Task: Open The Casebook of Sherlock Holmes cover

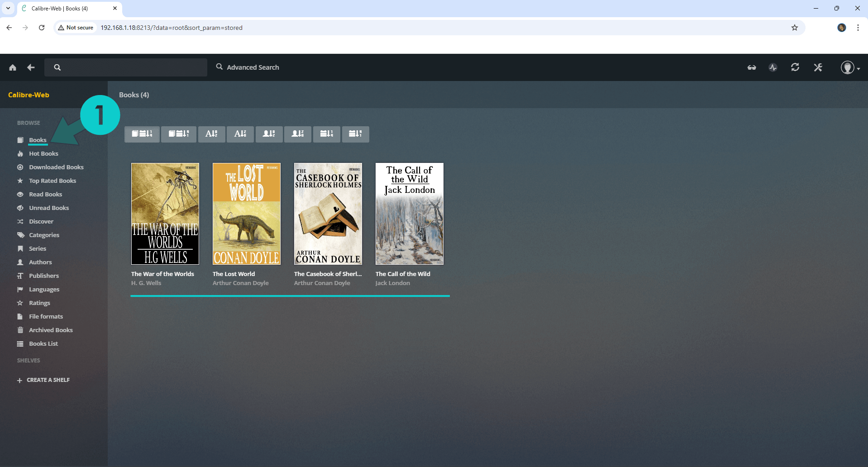Action: 328,214
